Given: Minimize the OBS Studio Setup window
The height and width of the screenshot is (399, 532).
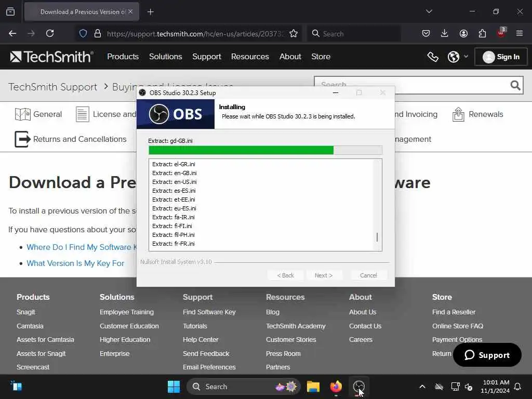Looking at the screenshot, I should tap(336, 92).
